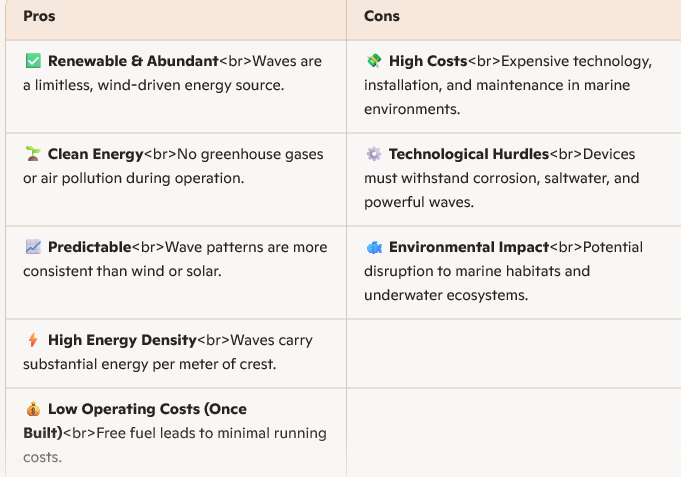Click the Predictable bold label

pyautogui.click(x=90, y=247)
